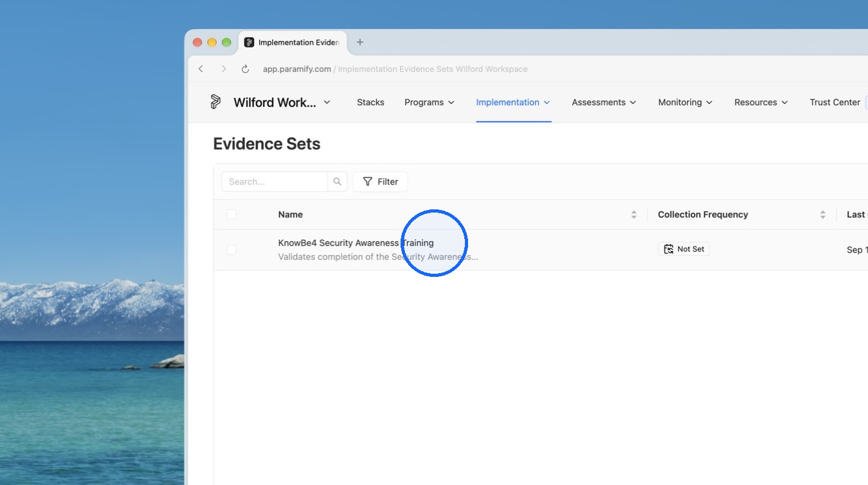Reload the page
The width and height of the screenshot is (868, 485).
pos(245,69)
